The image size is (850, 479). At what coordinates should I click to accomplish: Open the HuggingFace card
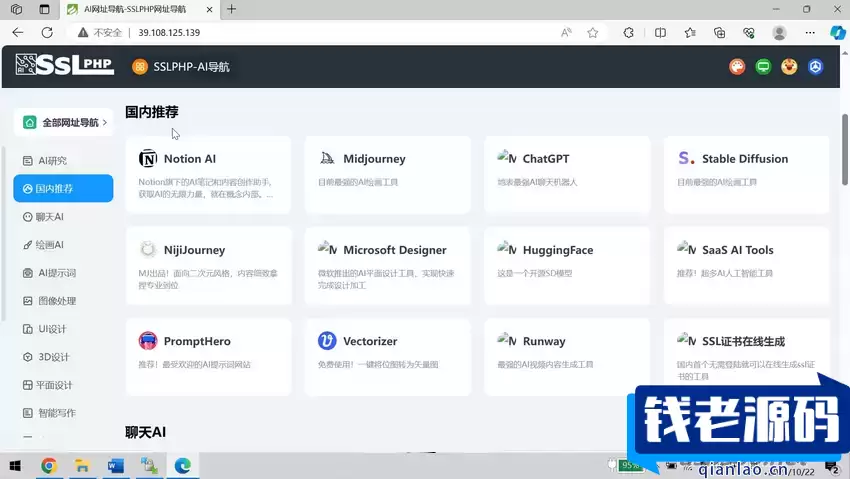tap(567, 266)
